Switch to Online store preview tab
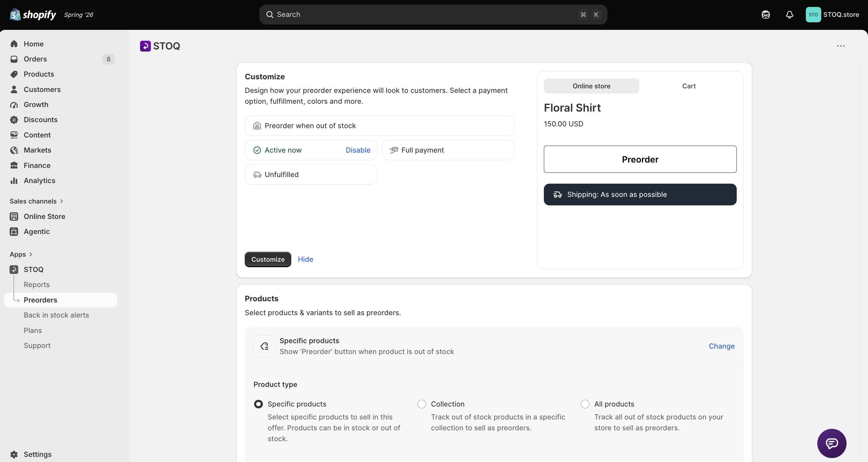 [591, 86]
